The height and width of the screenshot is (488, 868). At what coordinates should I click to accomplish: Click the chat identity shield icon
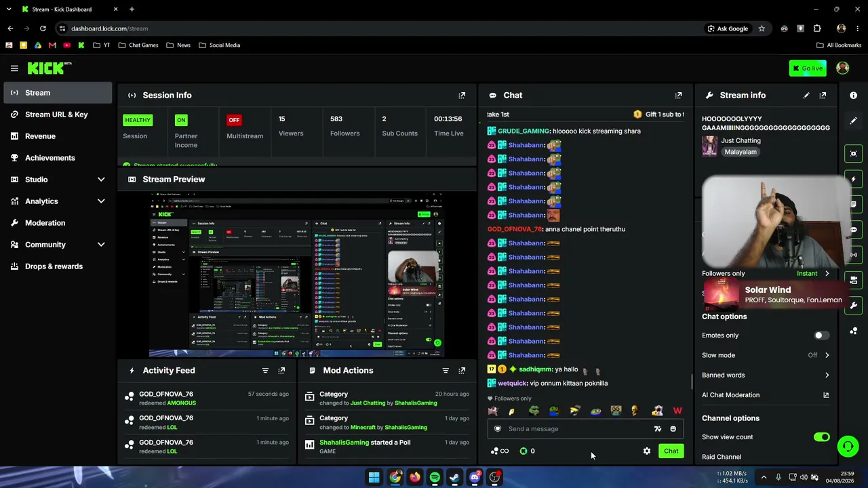click(x=498, y=429)
